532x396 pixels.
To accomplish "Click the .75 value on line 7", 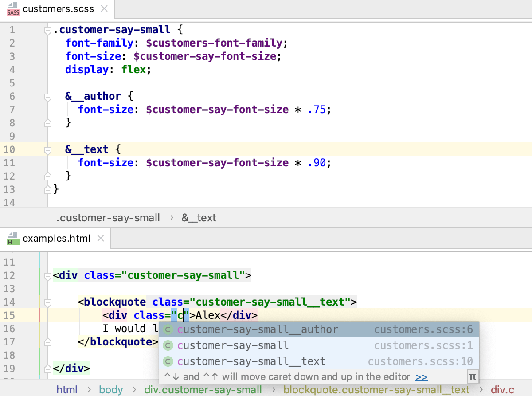I will [x=317, y=110].
